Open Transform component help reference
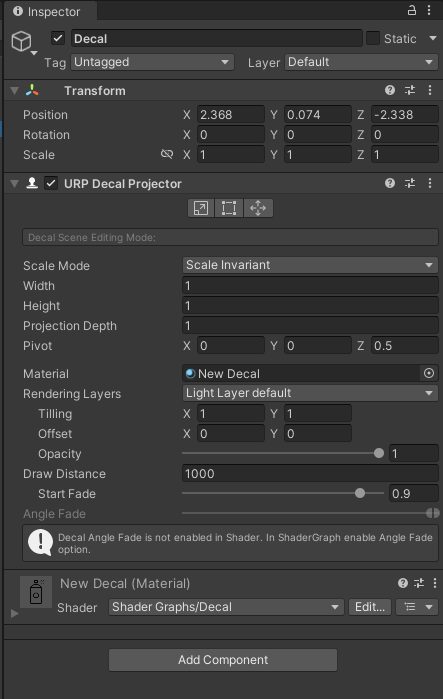The height and width of the screenshot is (699, 443). pos(390,90)
